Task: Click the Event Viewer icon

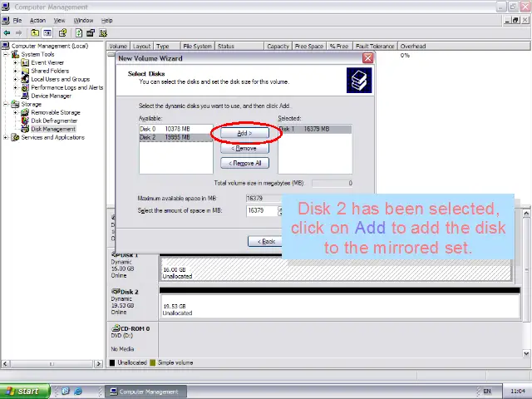Action: point(25,62)
